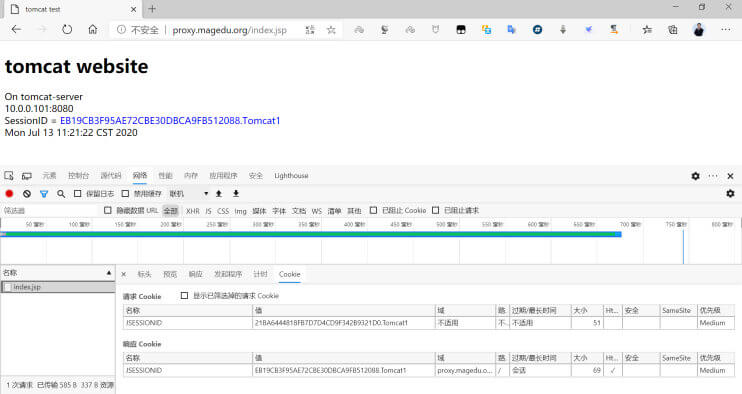Switch to the Sources DevTools tab
Screen dimensions: 742x394
[111, 175]
